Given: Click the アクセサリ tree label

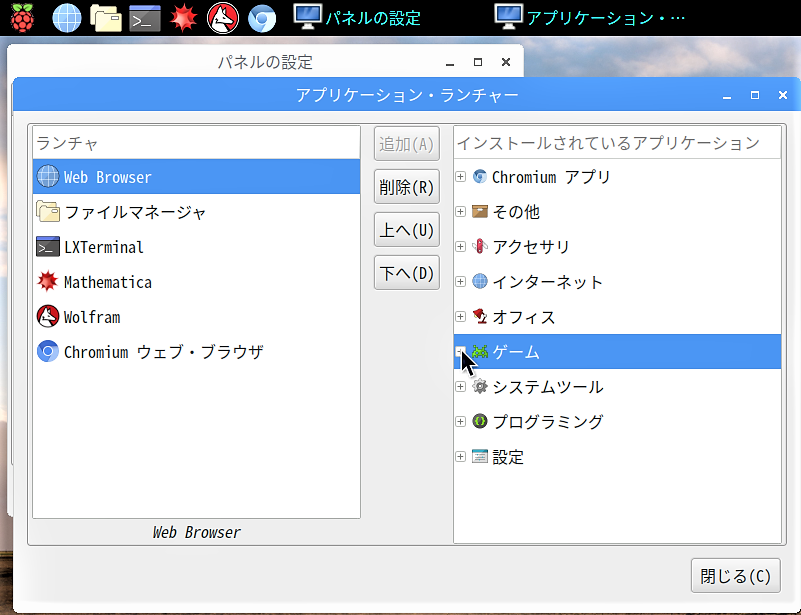Looking at the screenshot, I should 531,247.
